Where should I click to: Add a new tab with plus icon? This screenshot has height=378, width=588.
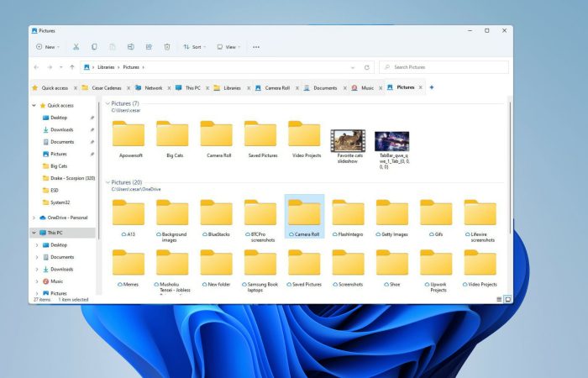click(x=432, y=87)
